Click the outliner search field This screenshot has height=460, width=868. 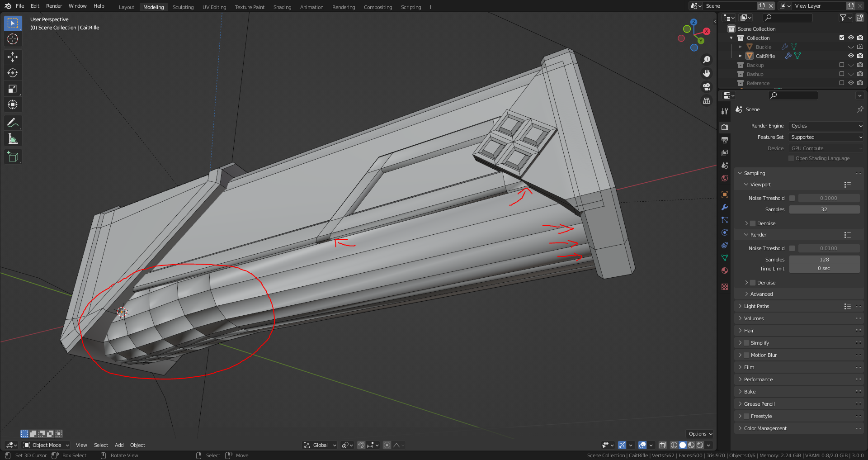coord(788,18)
